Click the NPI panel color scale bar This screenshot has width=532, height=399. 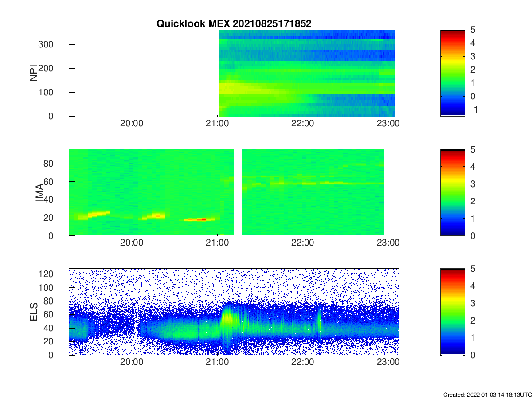452,73
